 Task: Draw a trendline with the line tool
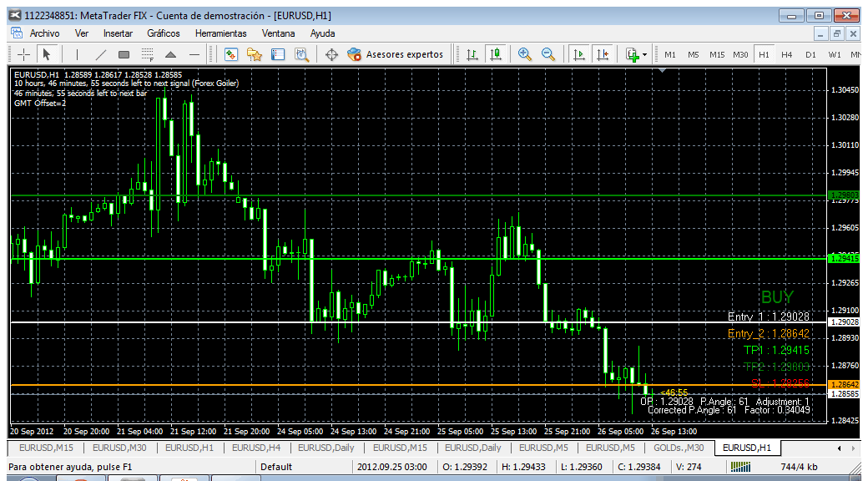(101, 54)
